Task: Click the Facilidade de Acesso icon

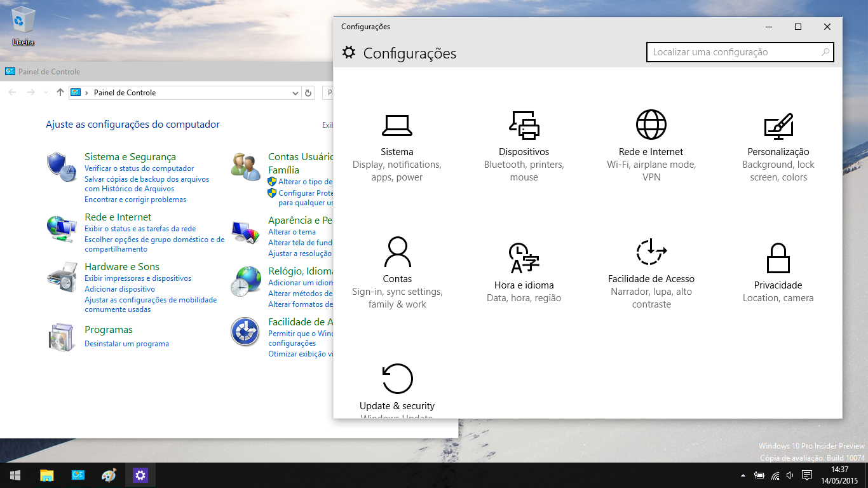Action: point(651,252)
